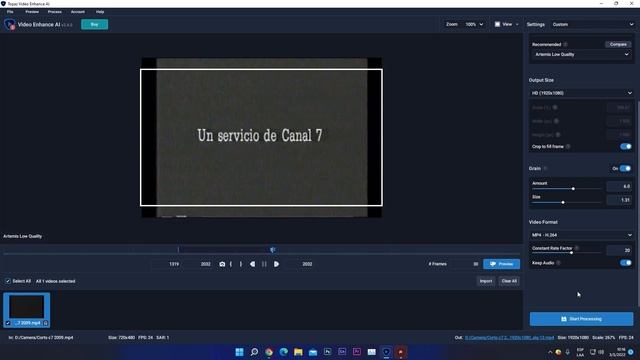Click the Constant Rate Factor slider

pos(567,253)
